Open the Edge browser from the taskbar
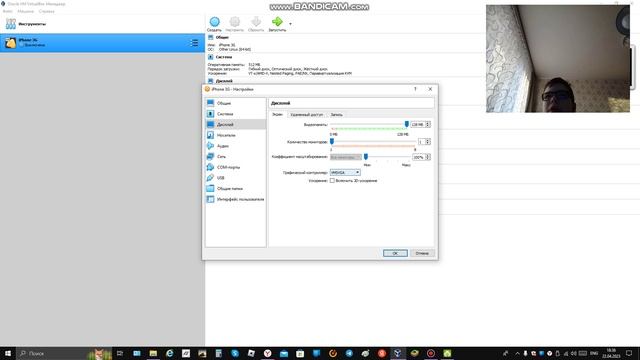The width and height of the screenshot is (640, 360). 169,353
